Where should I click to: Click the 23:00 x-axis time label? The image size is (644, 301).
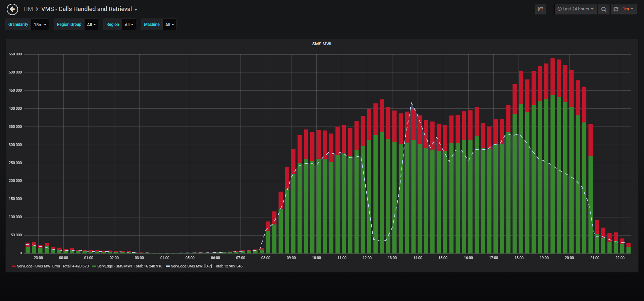point(38,258)
